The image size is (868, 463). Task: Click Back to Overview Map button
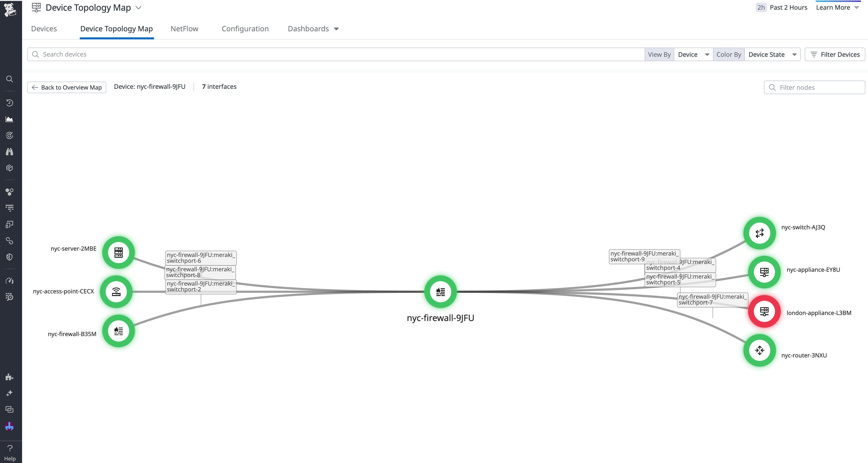[67, 87]
